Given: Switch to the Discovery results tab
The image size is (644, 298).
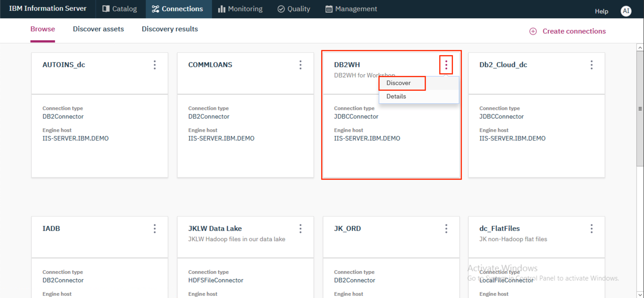Looking at the screenshot, I should pos(170,29).
